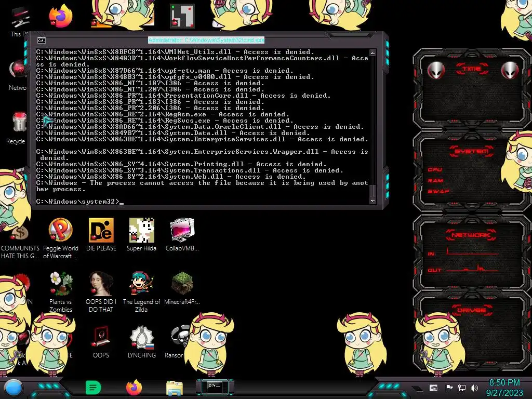Switch to the cmd taskbar button
The height and width of the screenshot is (399, 532).
click(x=215, y=387)
